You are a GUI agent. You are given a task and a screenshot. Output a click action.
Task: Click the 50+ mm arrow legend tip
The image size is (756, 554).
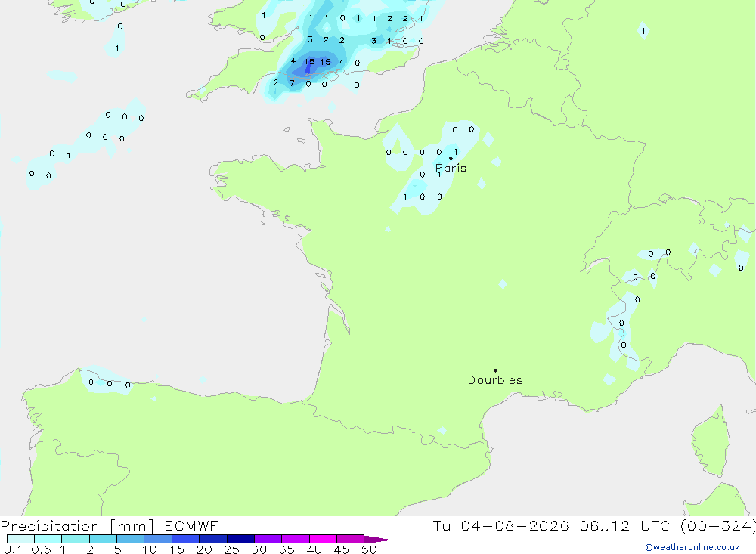(379, 540)
